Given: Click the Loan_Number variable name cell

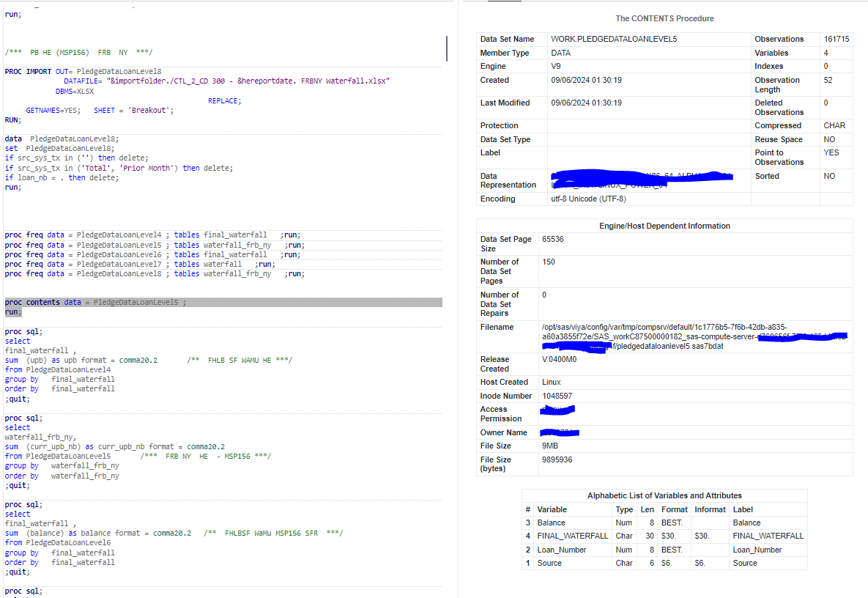Looking at the screenshot, I should pyautogui.click(x=561, y=550).
